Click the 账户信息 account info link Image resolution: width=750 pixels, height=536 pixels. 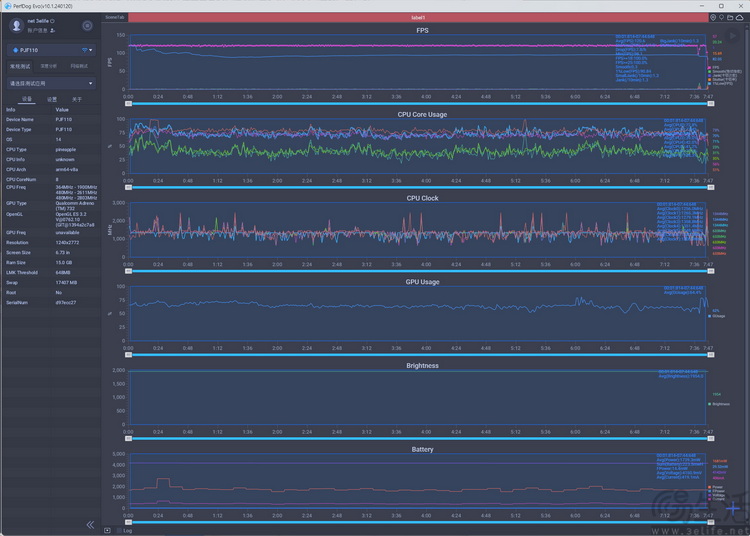[x=37, y=31]
